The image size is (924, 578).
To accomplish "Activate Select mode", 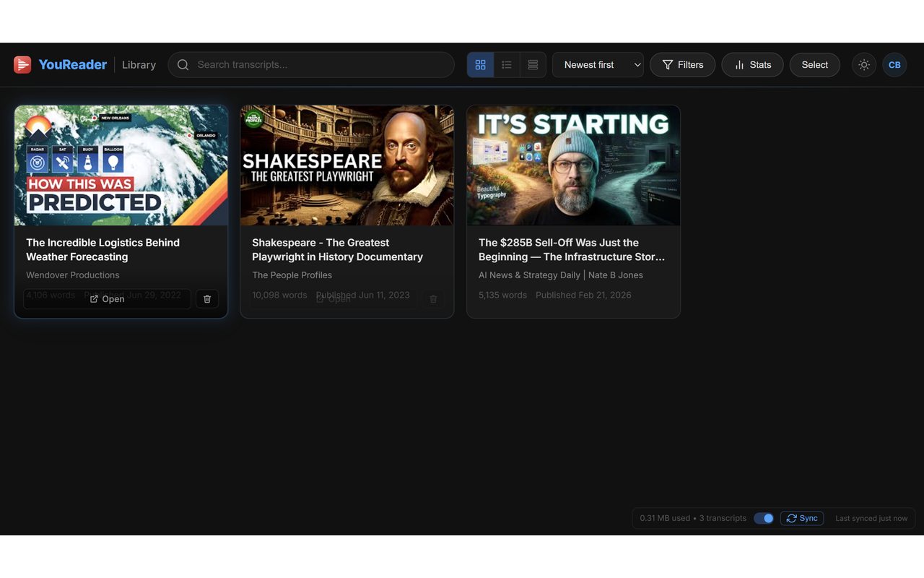I will (x=814, y=65).
